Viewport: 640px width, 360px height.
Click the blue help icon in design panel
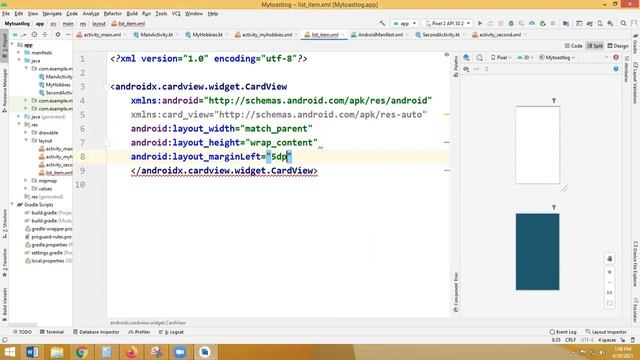(x=616, y=69)
